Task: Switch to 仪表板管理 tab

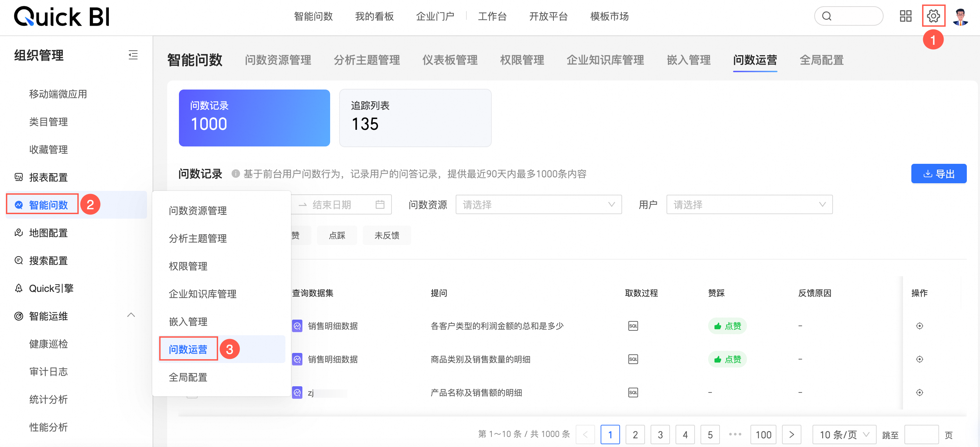Action: pos(450,60)
